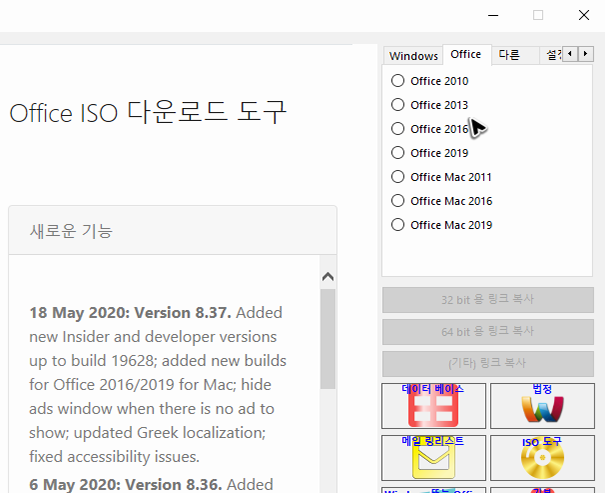Click the 32 bit 용 링크 복사 button
This screenshot has height=493, width=605.
click(488, 300)
